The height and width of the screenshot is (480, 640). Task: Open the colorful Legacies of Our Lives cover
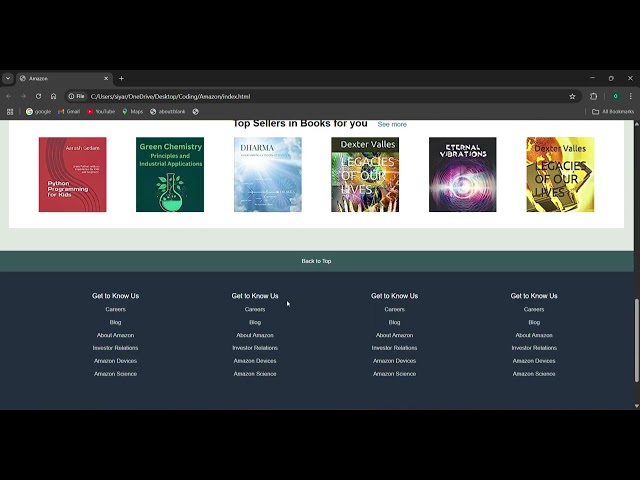pos(365,174)
